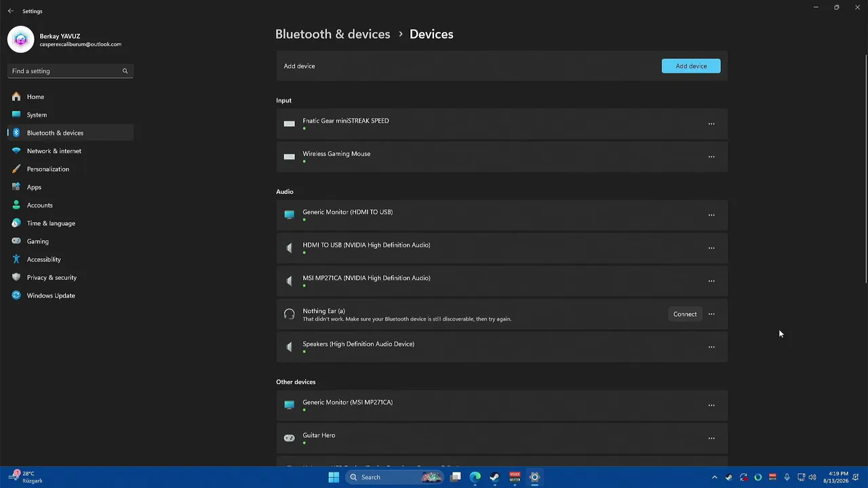Viewport: 868px width, 488px height.
Task: Launch Microsoft Edge from the taskbar
Action: tap(475, 477)
